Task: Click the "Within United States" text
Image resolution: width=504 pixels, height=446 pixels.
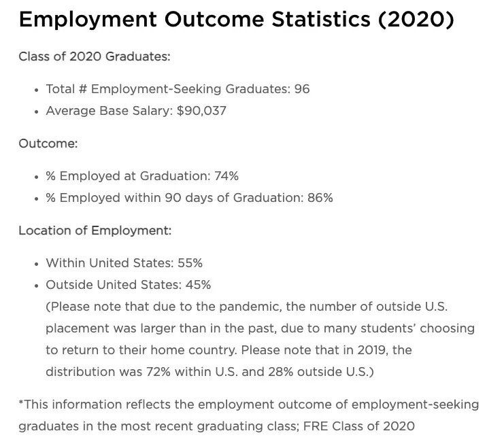Action: point(107,263)
